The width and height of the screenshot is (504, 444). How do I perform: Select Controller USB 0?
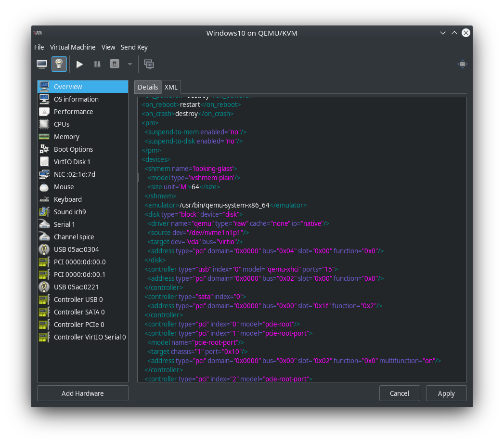pos(83,300)
